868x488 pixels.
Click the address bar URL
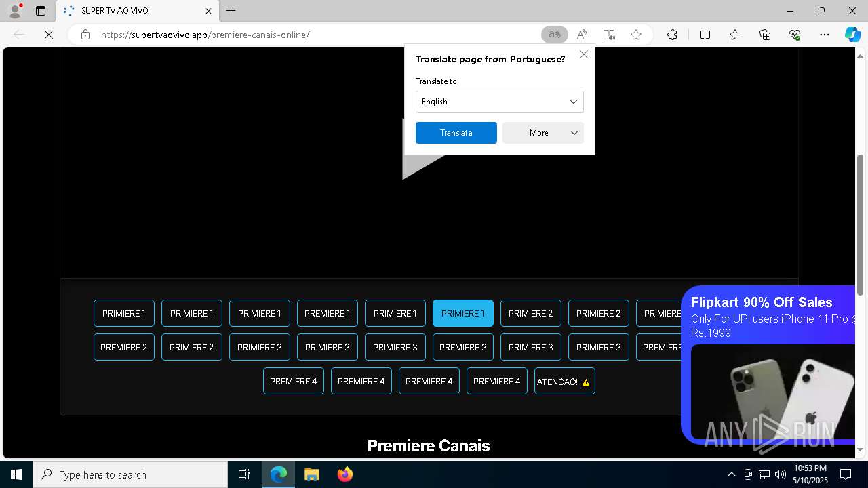pyautogui.click(x=205, y=35)
